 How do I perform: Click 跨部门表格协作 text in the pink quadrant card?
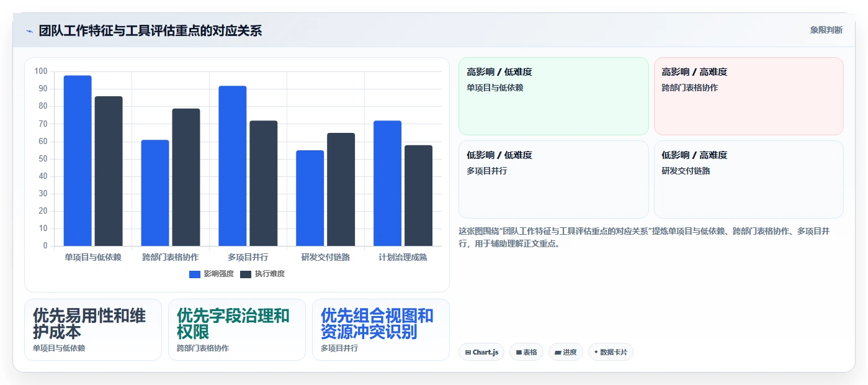tap(690, 88)
